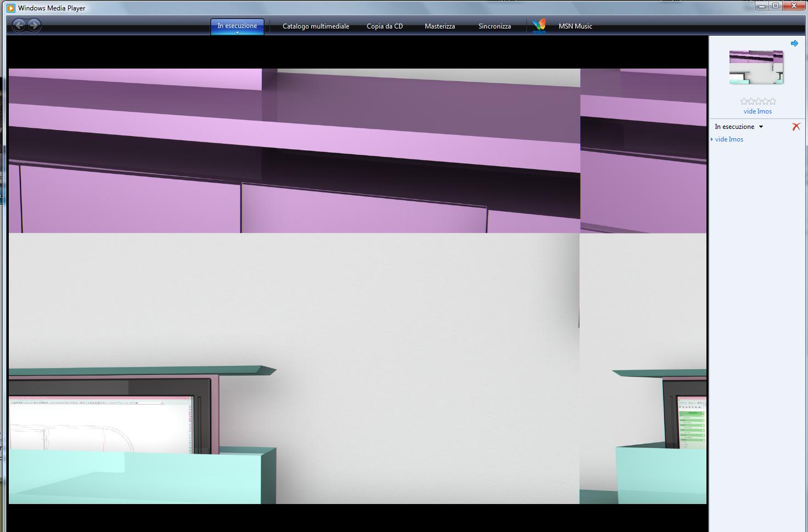Viewport: 808px width, 532px height.
Task: Open the Sincronizza tab
Action: (x=495, y=26)
